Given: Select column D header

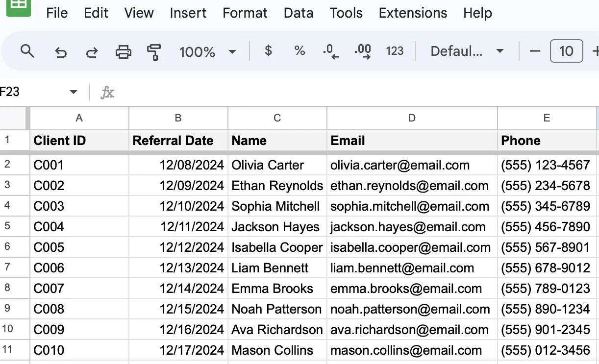Looking at the screenshot, I should [412, 118].
